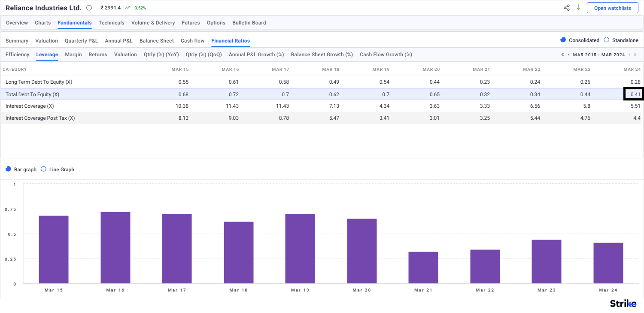644x313 pixels.
Task: Jump to latest period with double-right arrow
Action: pos(636,55)
